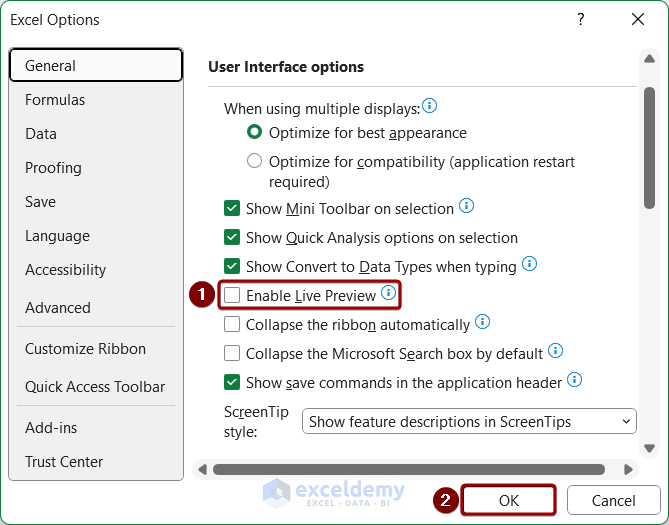669x525 pixels.
Task: Check Collapse the Microsoft Search box by default
Action: click(x=232, y=353)
